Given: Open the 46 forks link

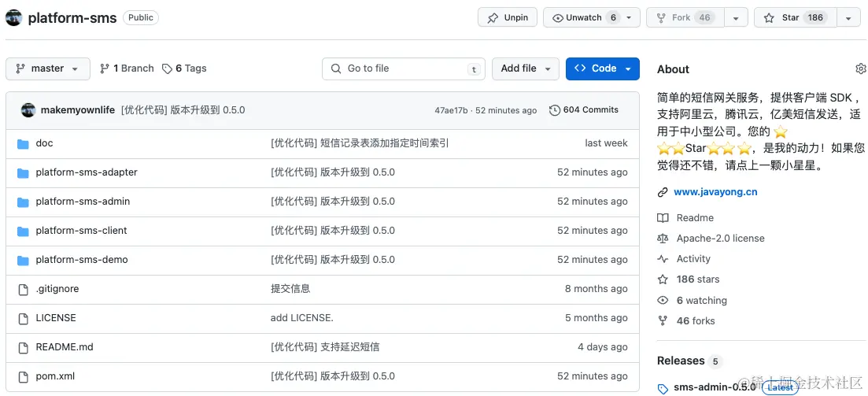Looking at the screenshot, I should tap(696, 320).
